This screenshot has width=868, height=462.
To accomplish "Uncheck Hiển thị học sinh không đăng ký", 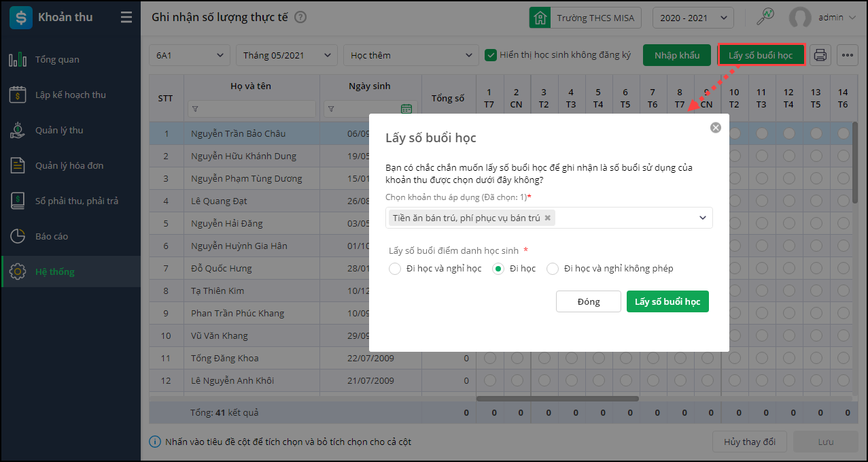I will [x=491, y=55].
